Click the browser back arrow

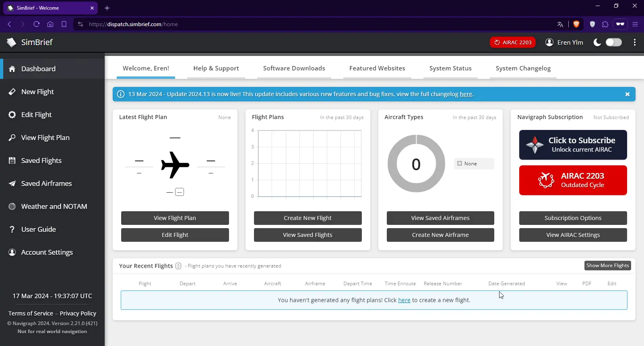[x=9, y=24]
